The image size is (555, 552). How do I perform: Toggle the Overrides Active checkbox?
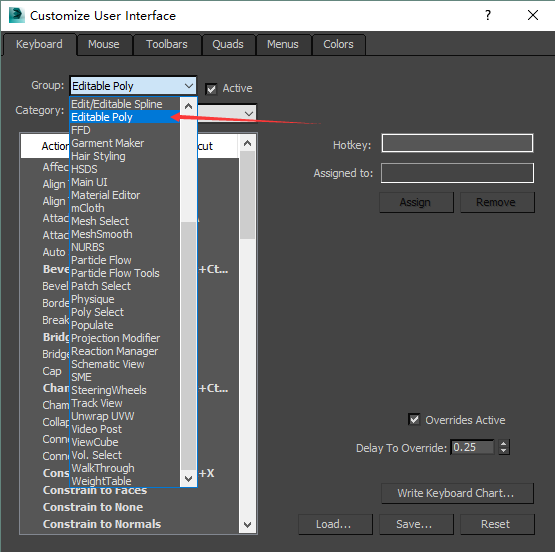pos(414,420)
